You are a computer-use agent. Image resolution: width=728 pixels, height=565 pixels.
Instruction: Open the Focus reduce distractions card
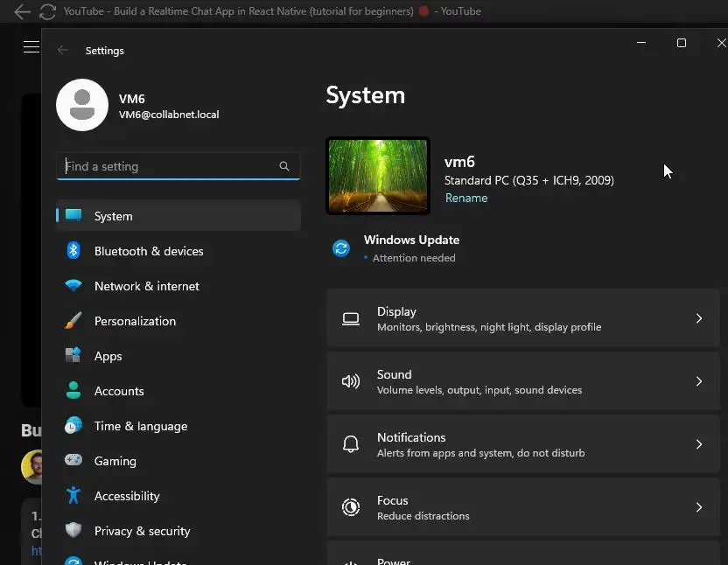coord(522,507)
